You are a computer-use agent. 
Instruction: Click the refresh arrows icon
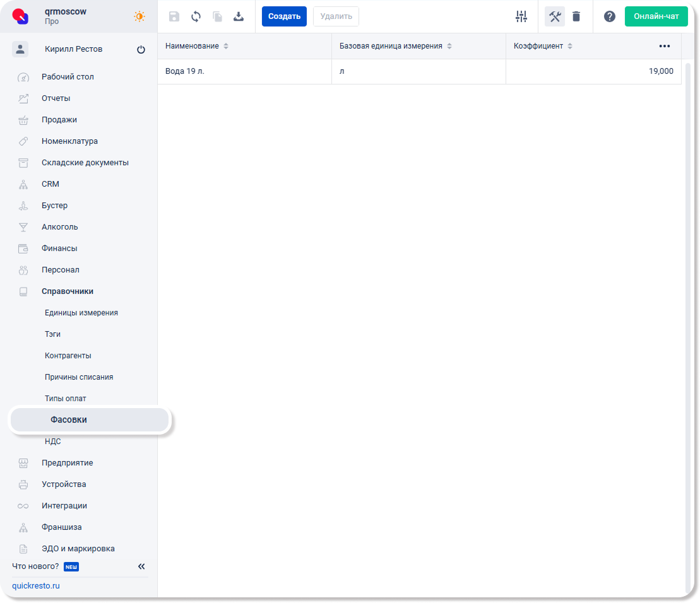(x=196, y=16)
